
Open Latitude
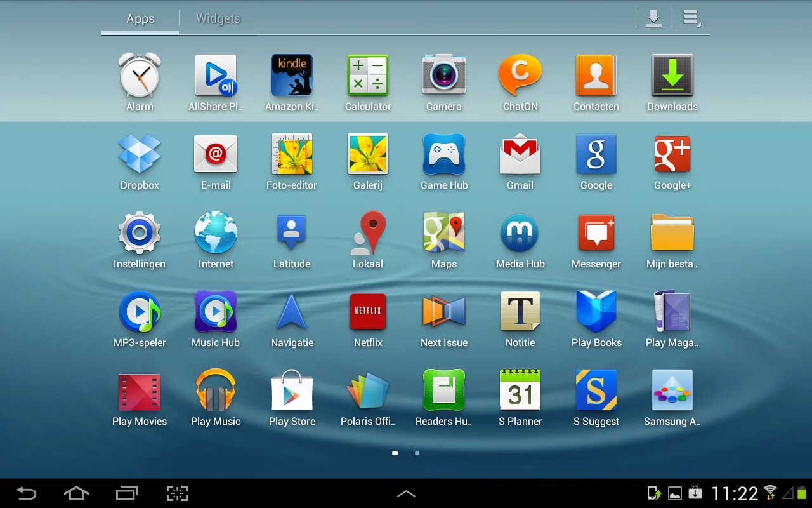[292, 233]
